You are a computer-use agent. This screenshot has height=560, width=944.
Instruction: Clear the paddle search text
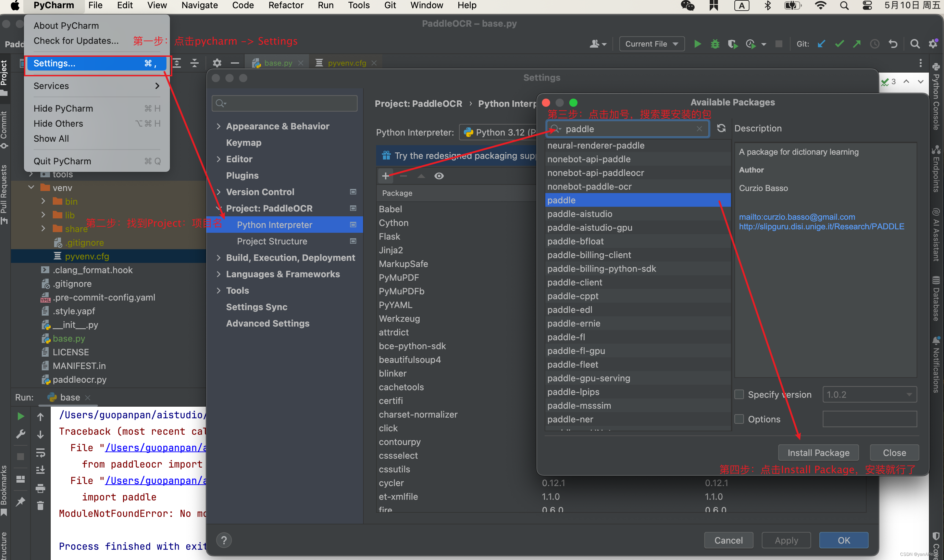point(699,129)
